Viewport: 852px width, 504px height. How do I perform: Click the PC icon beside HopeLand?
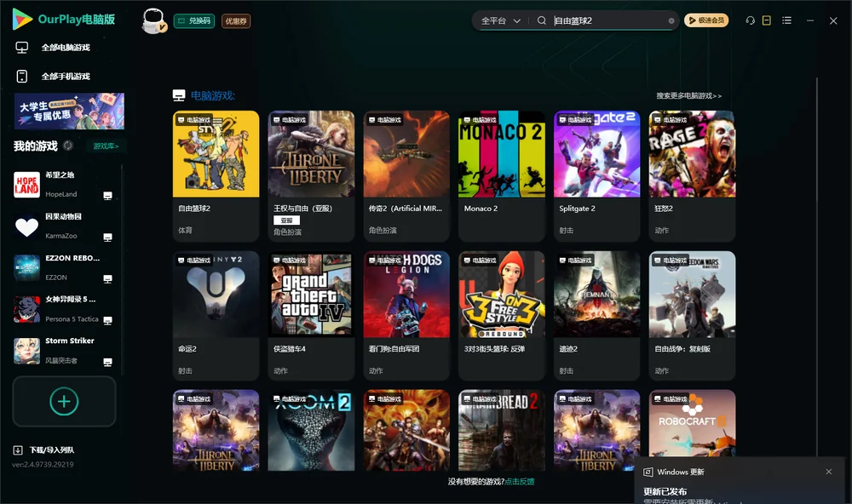(x=107, y=196)
